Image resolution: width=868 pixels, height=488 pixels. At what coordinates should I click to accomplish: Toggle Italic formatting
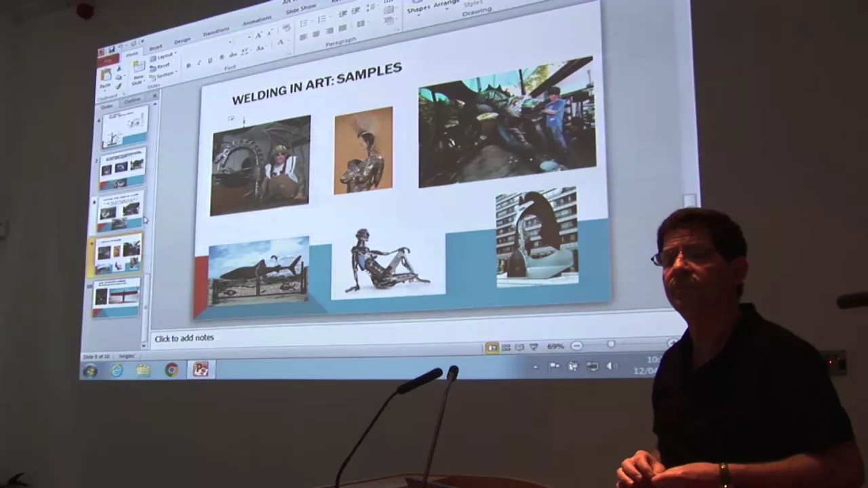click(x=199, y=62)
